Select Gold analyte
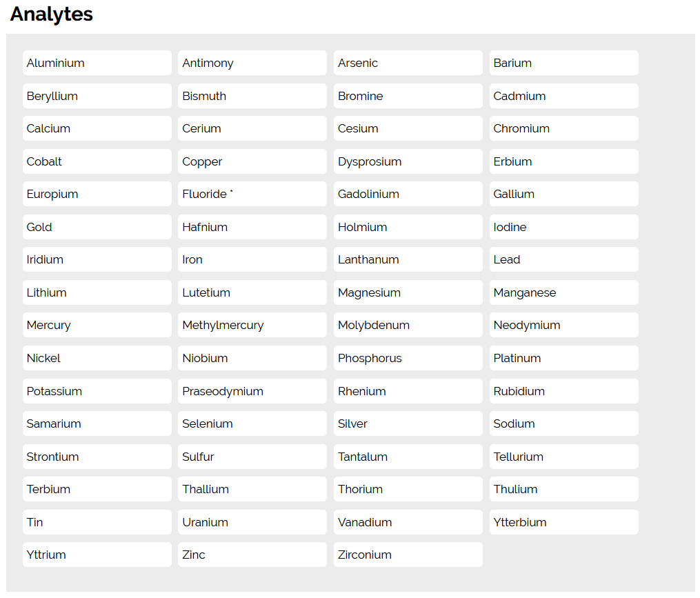 [97, 228]
